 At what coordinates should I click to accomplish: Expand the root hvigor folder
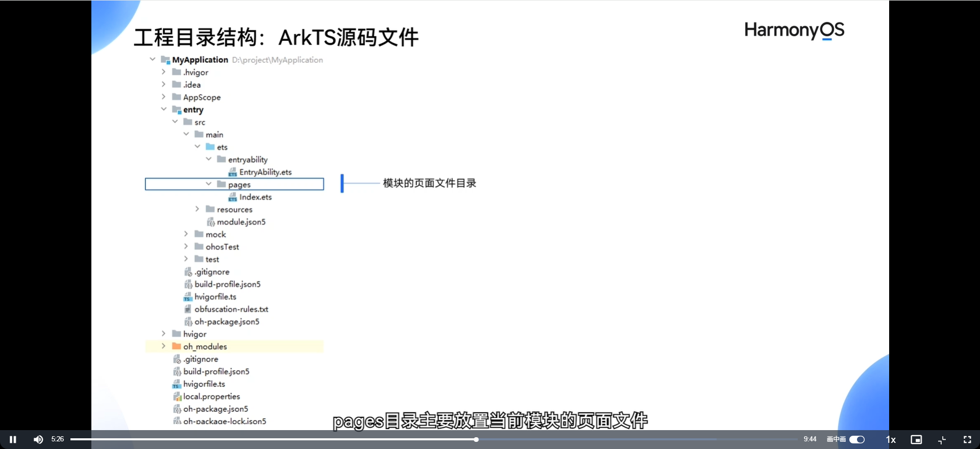[x=163, y=333]
